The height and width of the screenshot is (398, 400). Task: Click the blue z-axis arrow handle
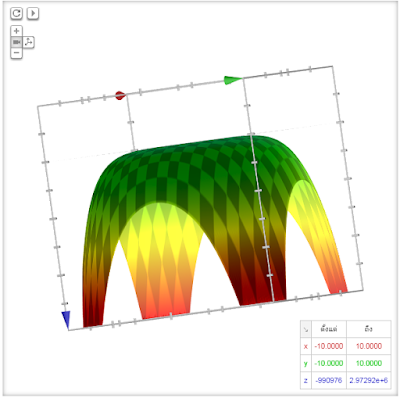pyautogui.click(x=66, y=320)
